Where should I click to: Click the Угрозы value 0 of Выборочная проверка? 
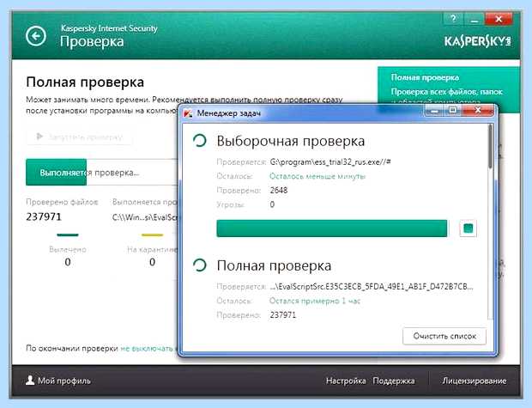coord(272,204)
